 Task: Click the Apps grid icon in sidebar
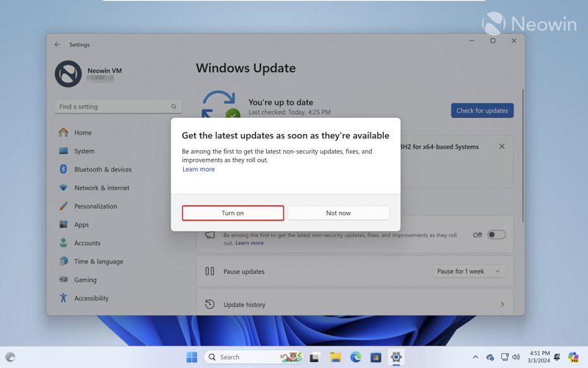(63, 224)
